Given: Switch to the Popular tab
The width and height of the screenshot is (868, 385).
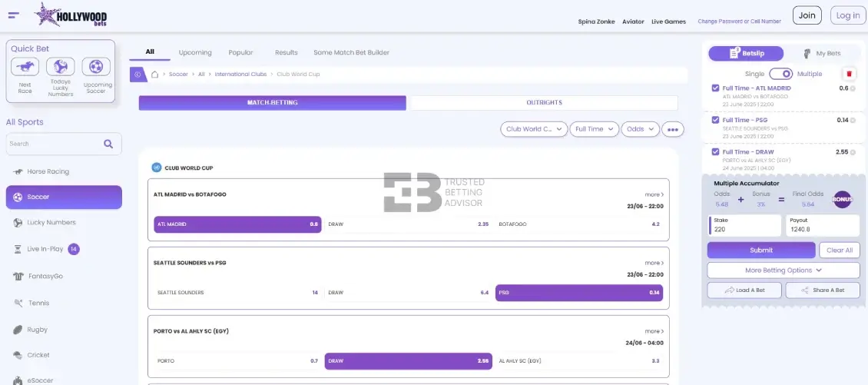Looking at the screenshot, I should coord(240,52).
